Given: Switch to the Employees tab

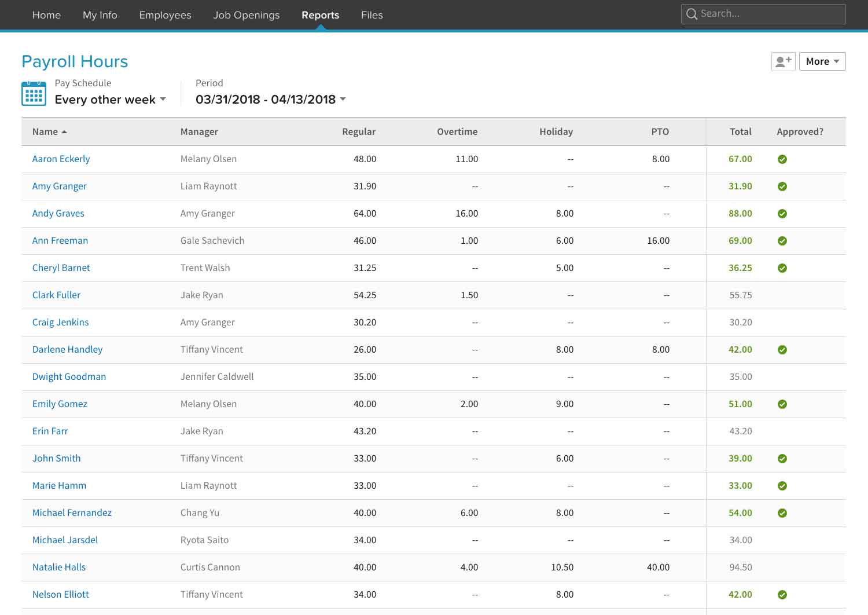Looking at the screenshot, I should click(x=165, y=15).
